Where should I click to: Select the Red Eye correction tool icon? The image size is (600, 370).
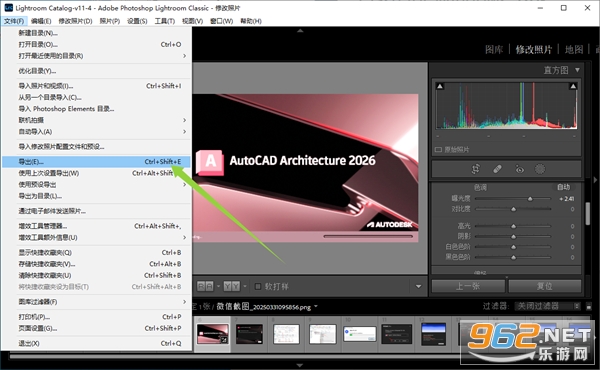point(519,169)
